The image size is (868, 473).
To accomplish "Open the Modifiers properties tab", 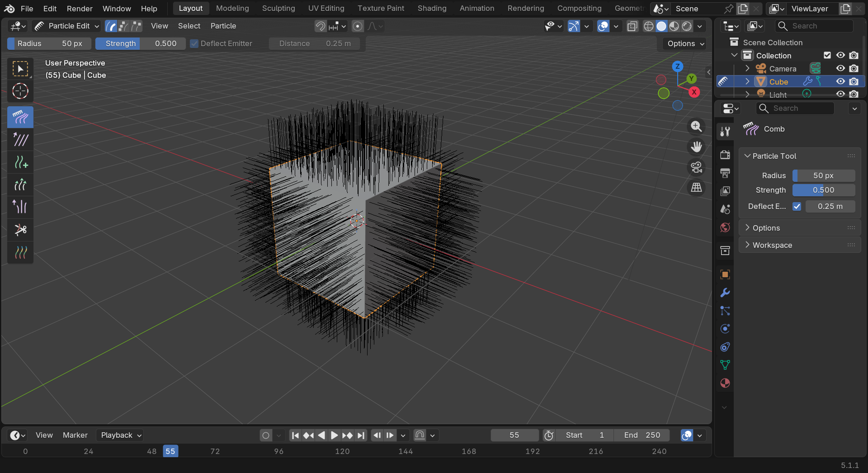I will 725,293.
